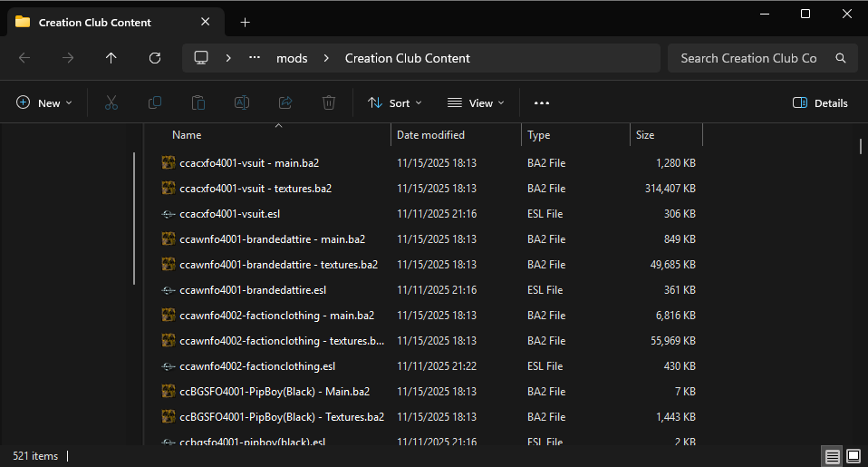868x467 pixels.
Task: Sort files by Date modified column
Action: pos(430,135)
